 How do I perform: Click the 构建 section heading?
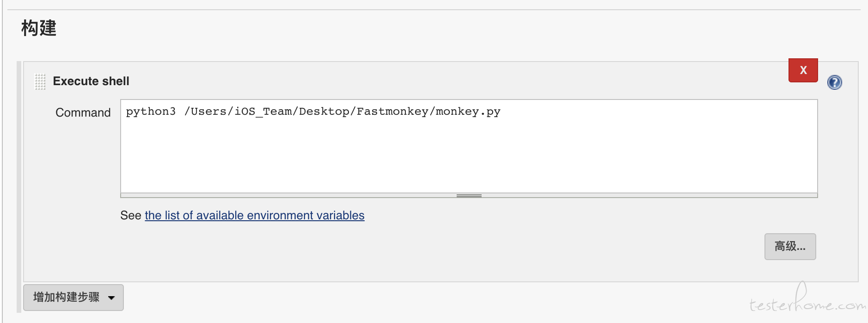tap(39, 28)
